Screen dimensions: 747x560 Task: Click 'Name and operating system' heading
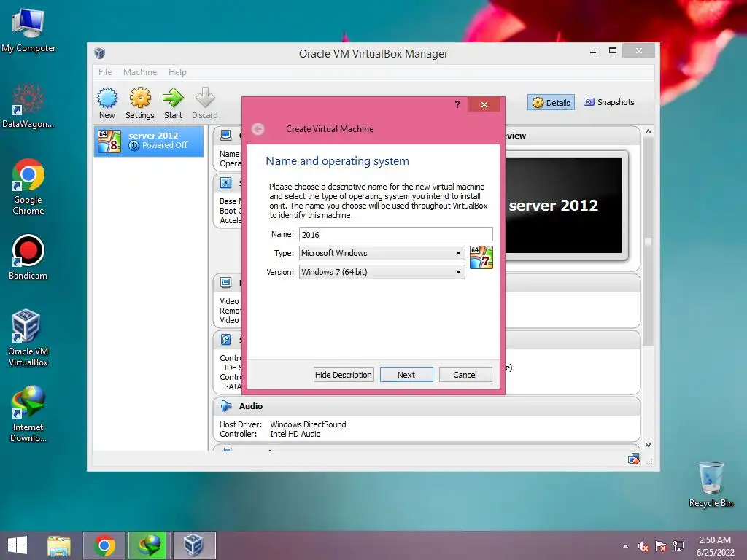(x=337, y=161)
